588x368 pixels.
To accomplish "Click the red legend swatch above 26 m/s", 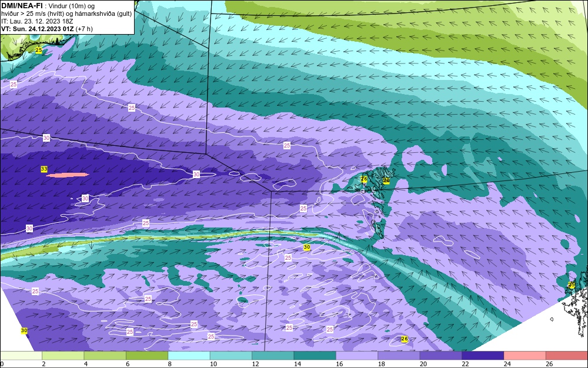I will pos(567,356).
